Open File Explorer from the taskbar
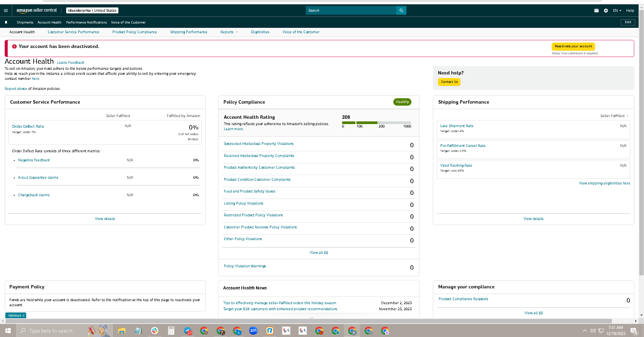 [121, 331]
